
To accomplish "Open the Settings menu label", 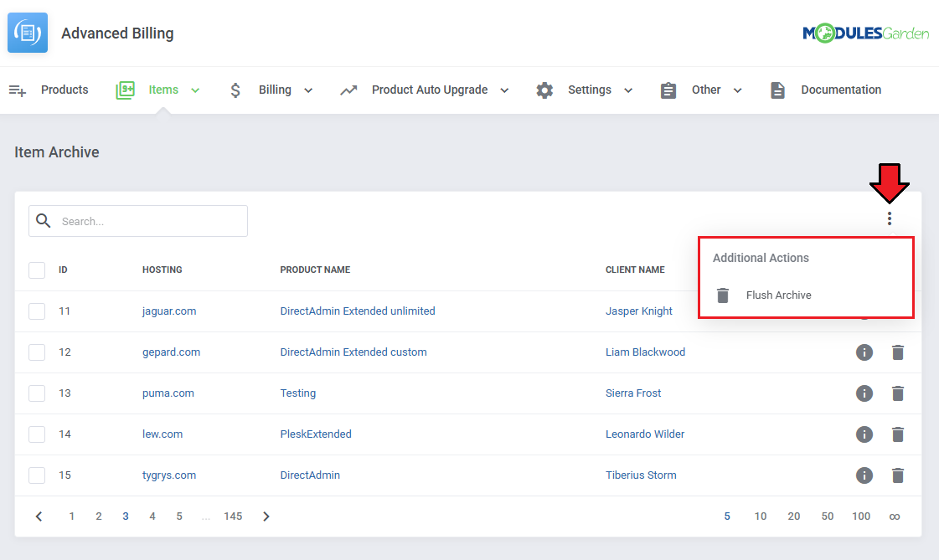I will [590, 90].
